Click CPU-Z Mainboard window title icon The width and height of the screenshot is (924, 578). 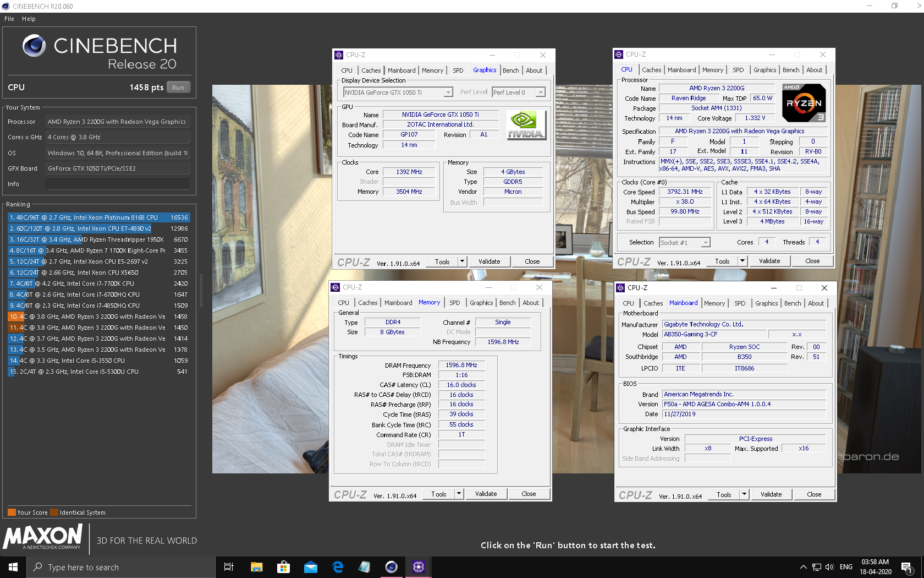(620, 288)
